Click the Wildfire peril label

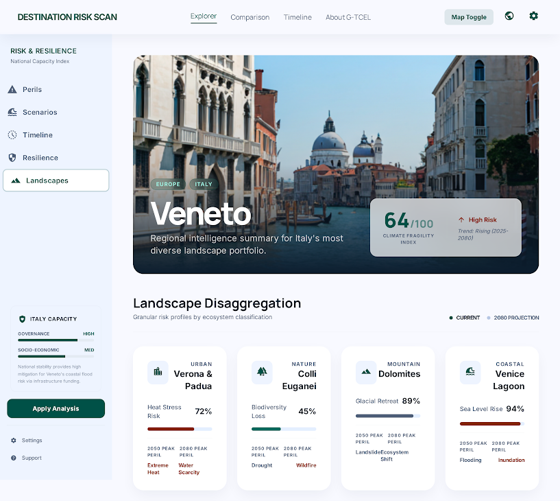(x=306, y=465)
